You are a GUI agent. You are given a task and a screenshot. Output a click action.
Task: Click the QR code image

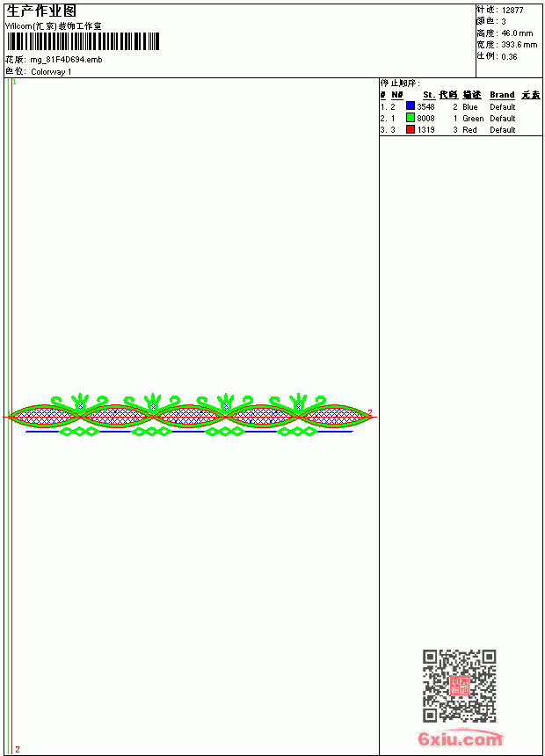pyautogui.click(x=460, y=685)
